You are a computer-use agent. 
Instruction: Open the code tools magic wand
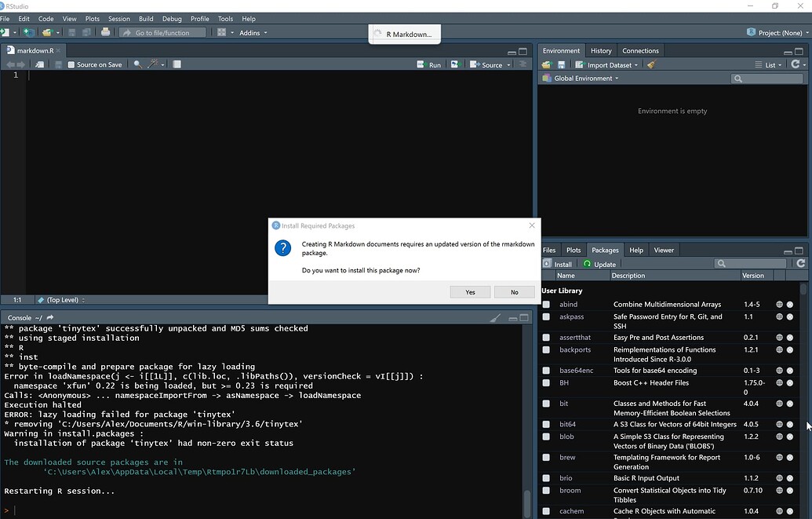[155, 64]
